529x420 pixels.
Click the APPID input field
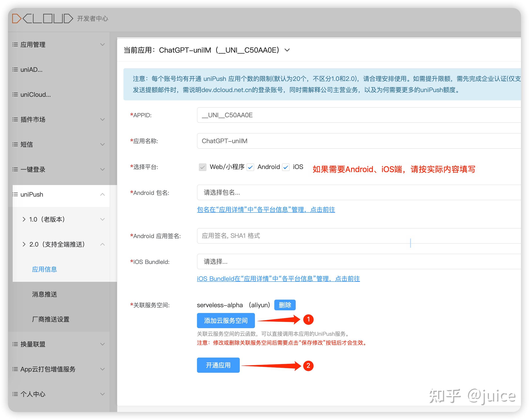(359, 115)
